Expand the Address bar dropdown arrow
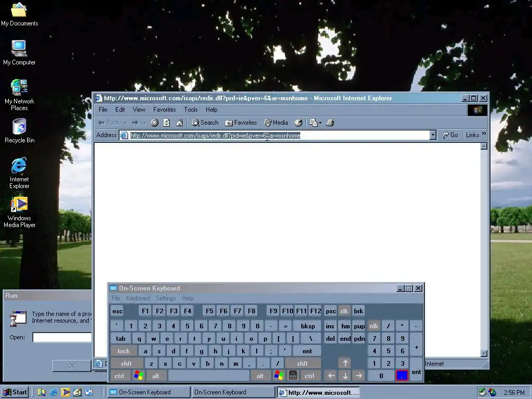This screenshot has width=532, height=399. coord(433,135)
